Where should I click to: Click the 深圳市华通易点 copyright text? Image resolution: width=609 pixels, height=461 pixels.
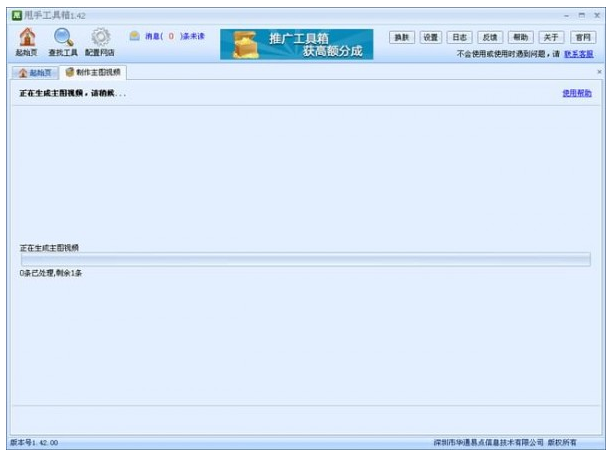coord(505,442)
